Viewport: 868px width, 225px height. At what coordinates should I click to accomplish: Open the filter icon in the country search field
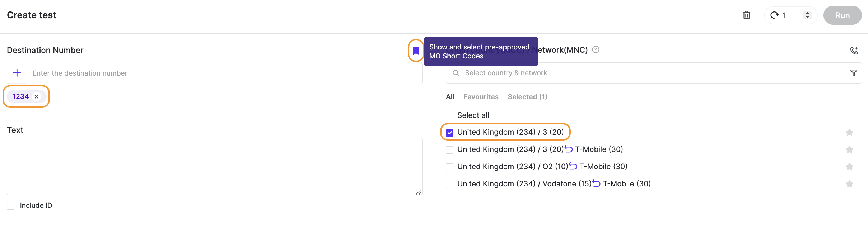pyautogui.click(x=853, y=73)
